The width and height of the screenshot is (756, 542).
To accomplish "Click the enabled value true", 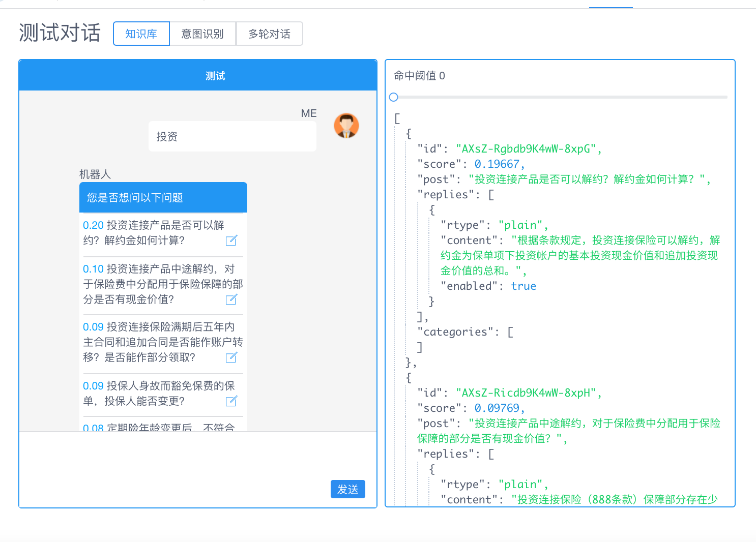I will [x=524, y=286].
